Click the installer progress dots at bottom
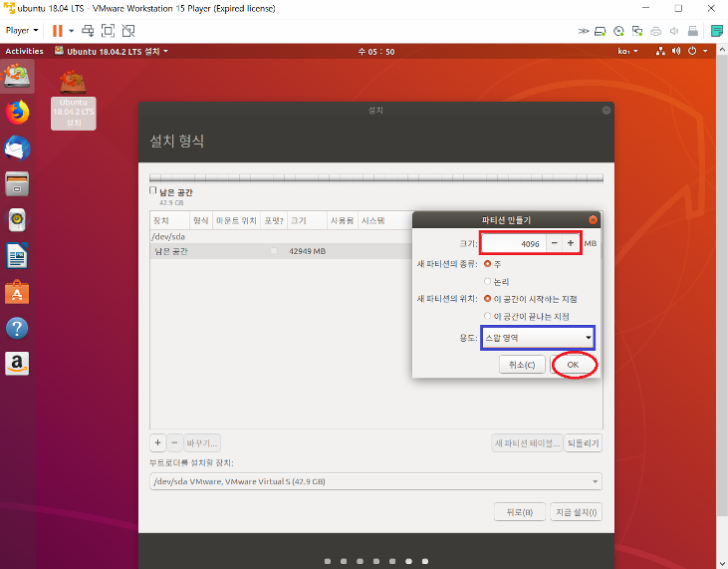Viewport: 728px width, 569px height. pyautogui.click(x=376, y=561)
